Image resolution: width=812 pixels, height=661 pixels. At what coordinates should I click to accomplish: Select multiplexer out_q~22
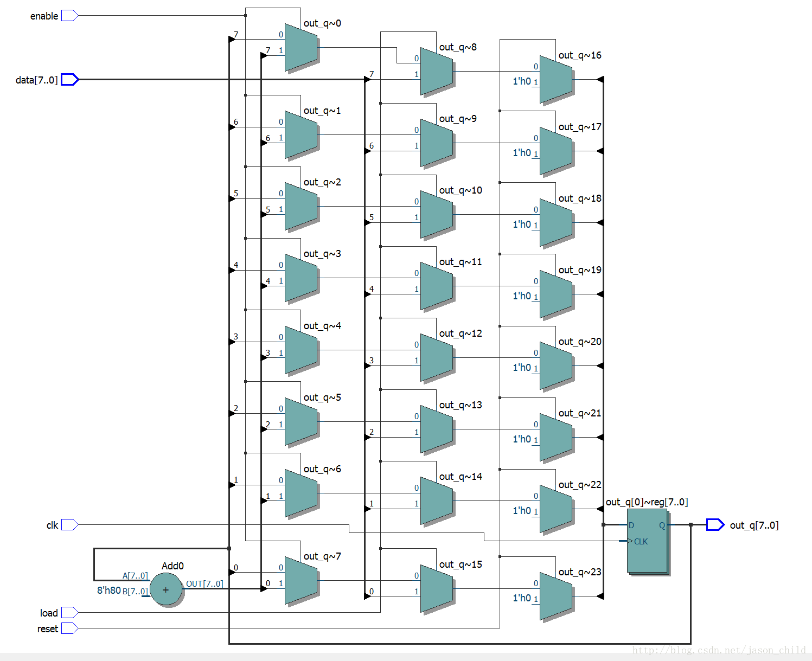point(556,509)
